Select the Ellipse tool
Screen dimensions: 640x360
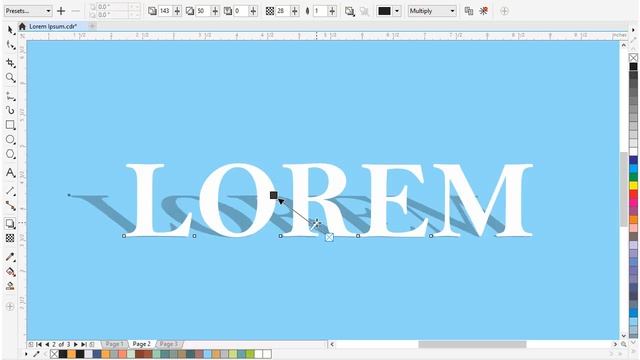(10, 140)
